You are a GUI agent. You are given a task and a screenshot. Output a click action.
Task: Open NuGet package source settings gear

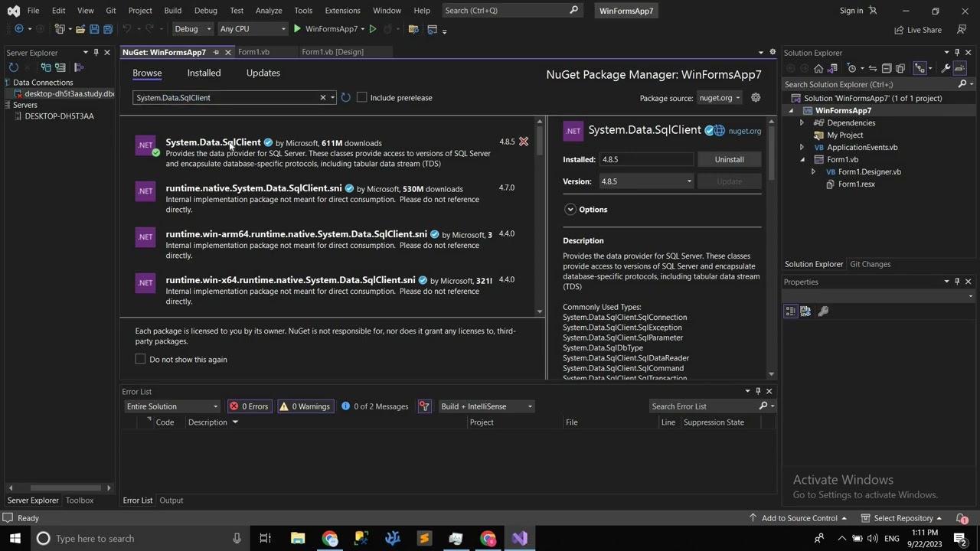(756, 98)
